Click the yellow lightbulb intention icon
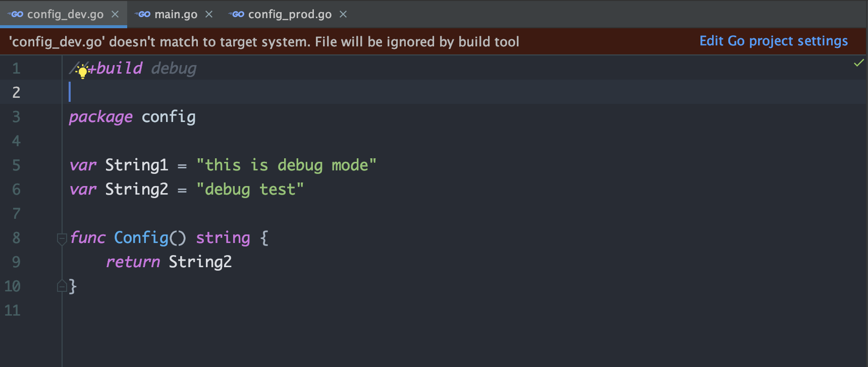The image size is (868, 367). pyautogui.click(x=83, y=72)
